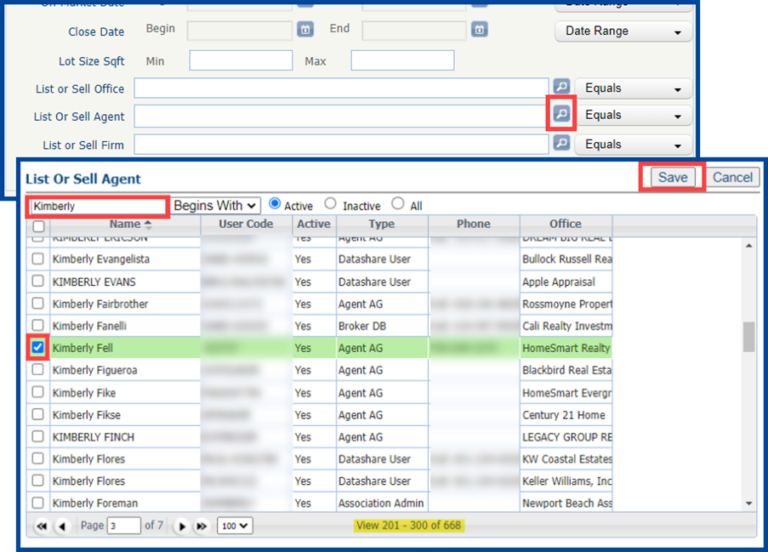Select the All radio button

point(398,203)
